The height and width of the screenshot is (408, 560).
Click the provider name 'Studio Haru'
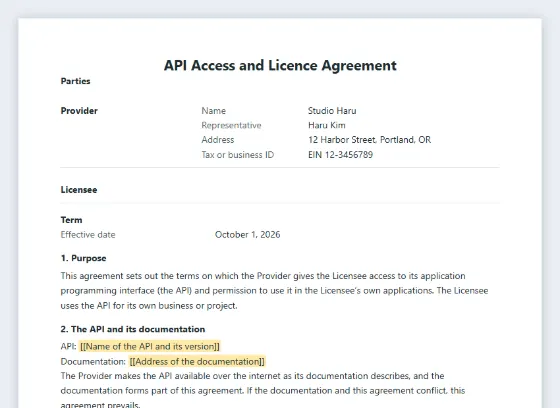point(332,111)
